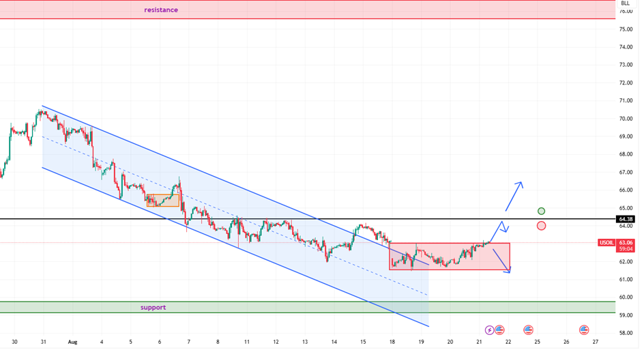Screen dimensions: 644x350
Task: Click the 60.00 price axis label
Action: pyautogui.click(x=626, y=297)
